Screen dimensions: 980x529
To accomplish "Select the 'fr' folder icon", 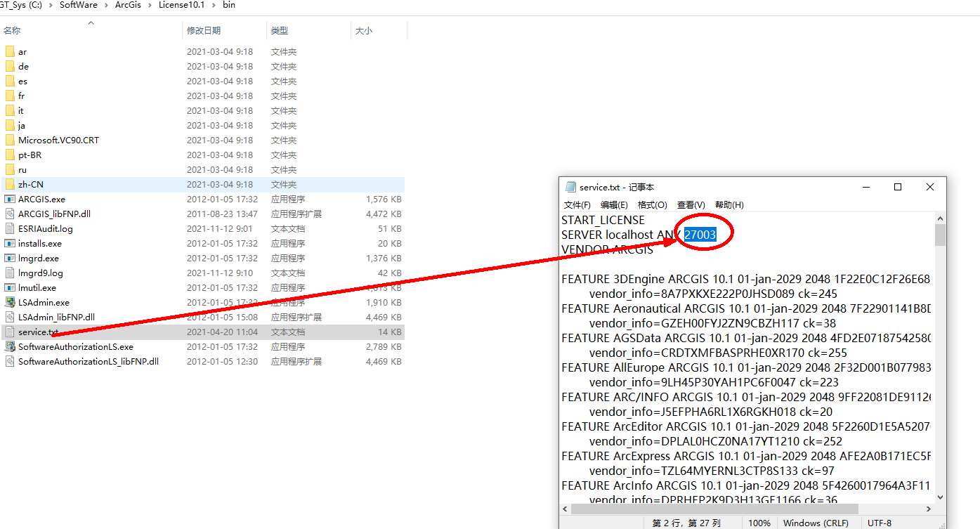I will [10, 96].
